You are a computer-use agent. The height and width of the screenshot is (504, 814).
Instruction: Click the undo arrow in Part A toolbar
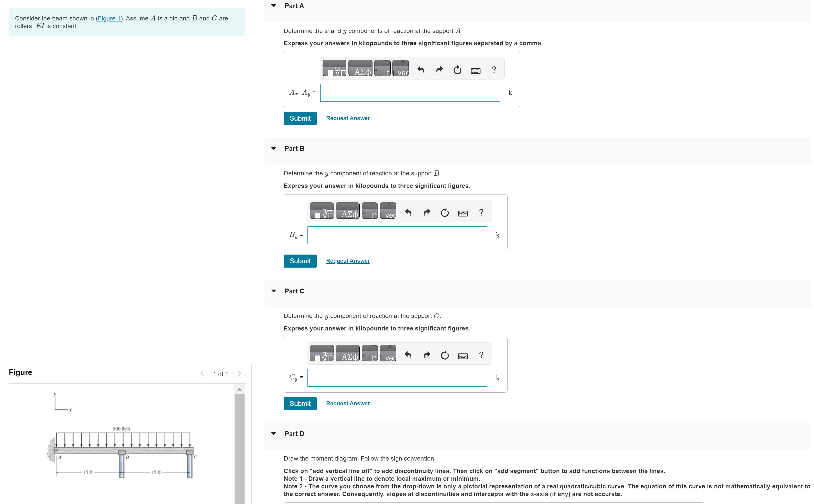(x=420, y=70)
